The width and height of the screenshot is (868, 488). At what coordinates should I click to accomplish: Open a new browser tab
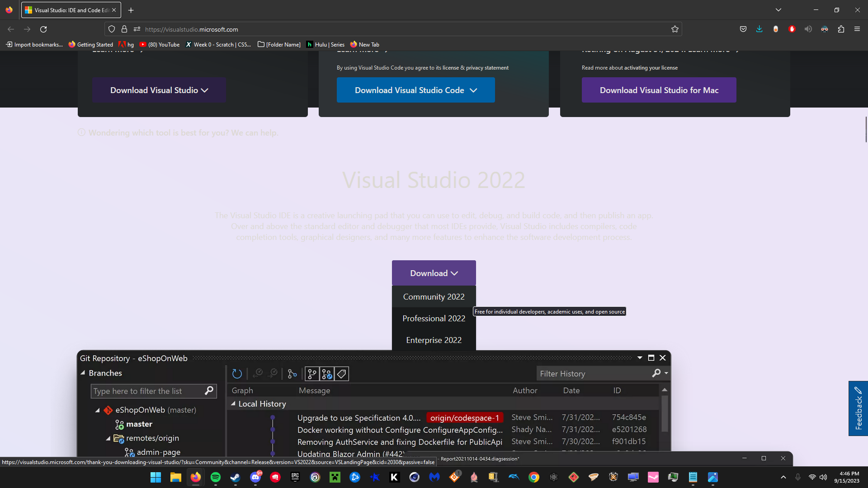[131, 10]
